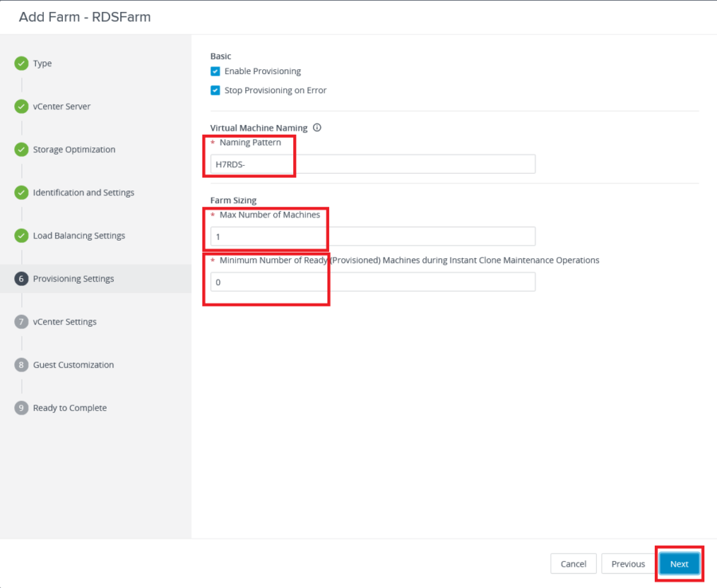Image resolution: width=717 pixels, height=588 pixels.
Task: Cancel the Add Farm wizard
Action: point(573,563)
